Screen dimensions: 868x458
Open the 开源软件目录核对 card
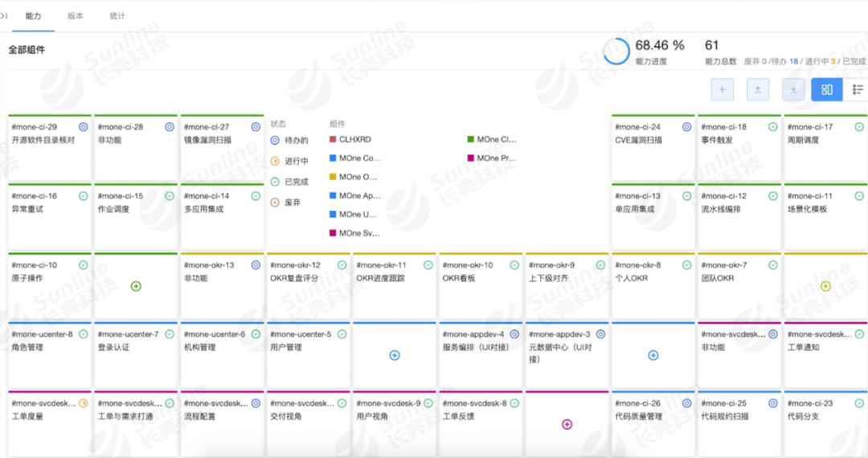[50, 148]
